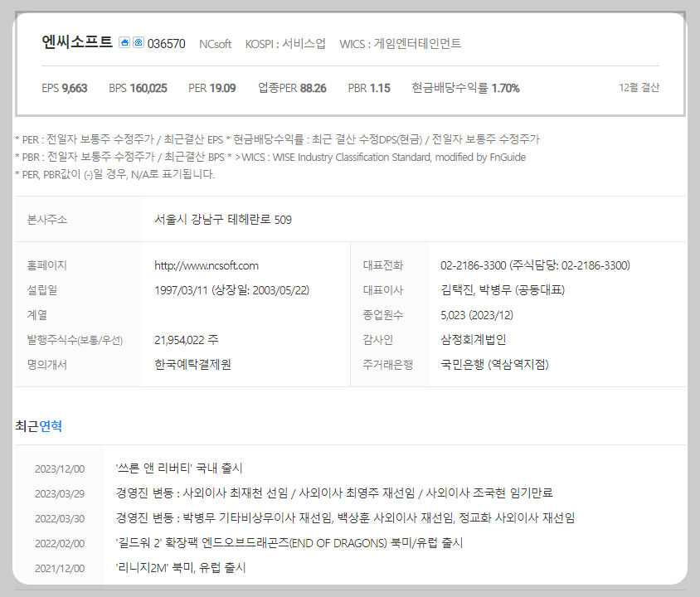This screenshot has height=597, width=700.
Task: Click the 2023/12/00 history date
Action: coord(60,469)
